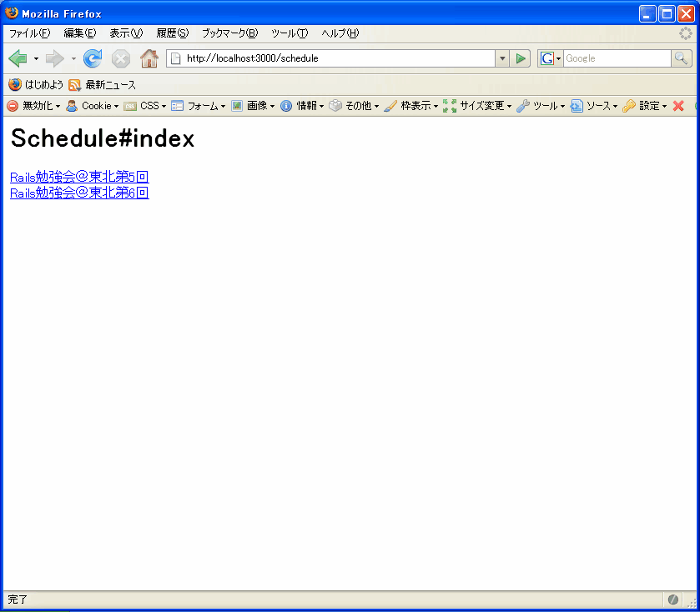
Task: Expand the address bar URL dropdown
Action: [502, 58]
